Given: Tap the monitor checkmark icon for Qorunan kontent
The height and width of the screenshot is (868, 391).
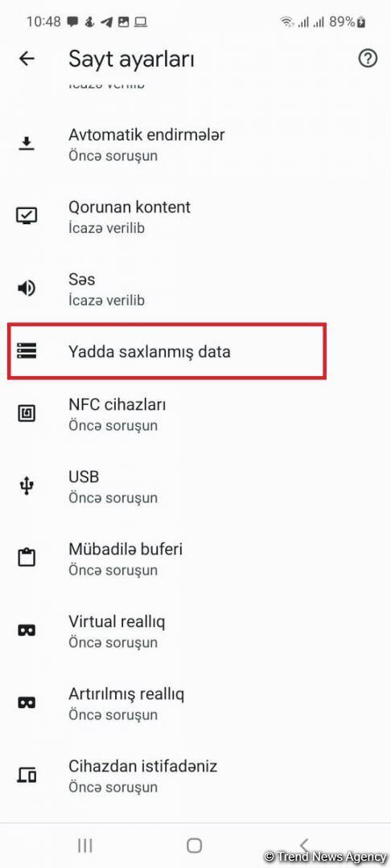Looking at the screenshot, I should point(27,216).
